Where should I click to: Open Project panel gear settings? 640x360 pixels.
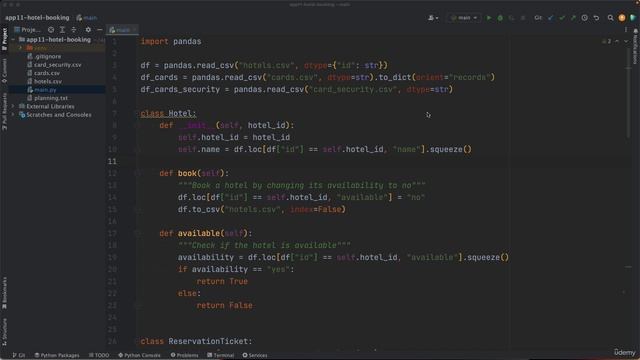click(x=88, y=30)
